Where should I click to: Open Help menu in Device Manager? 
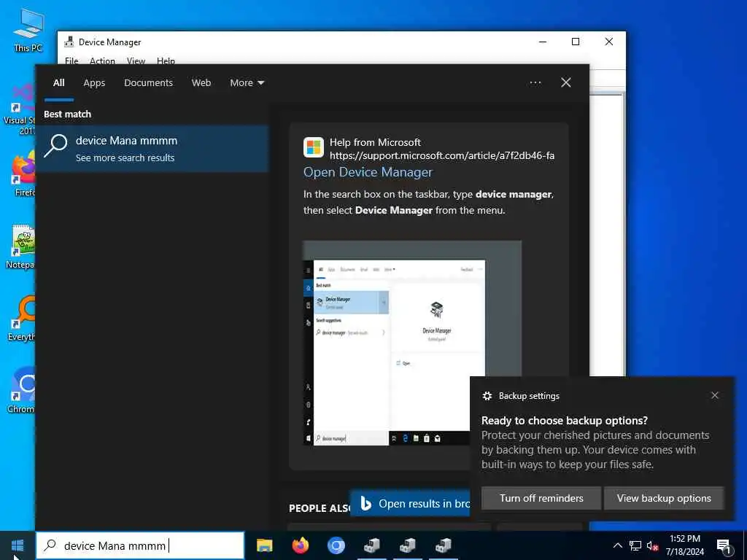(x=166, y=61)
